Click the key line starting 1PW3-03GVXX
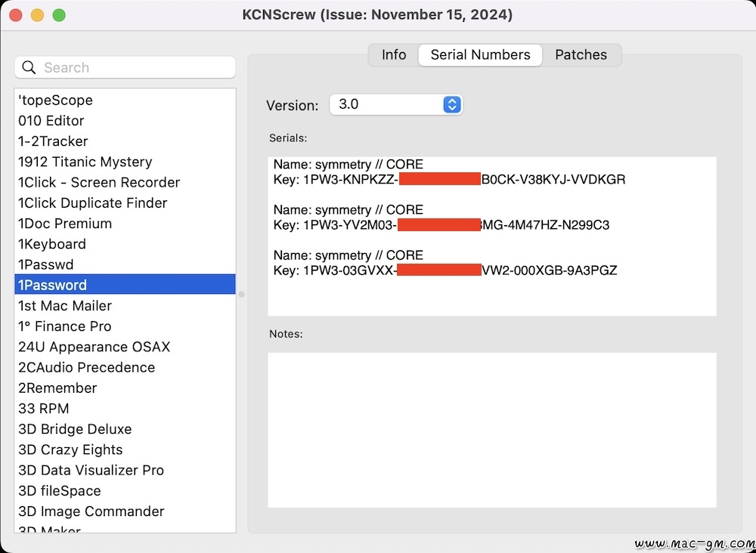 point(445,270)
